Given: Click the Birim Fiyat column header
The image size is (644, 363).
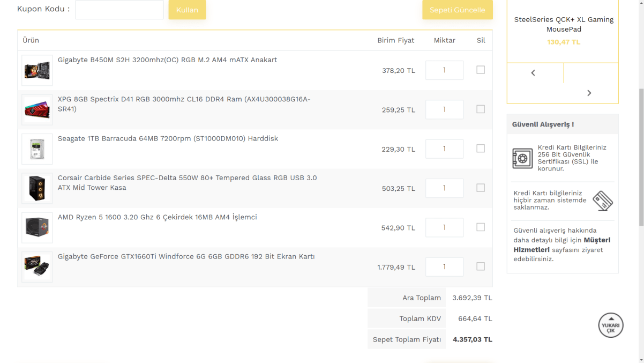Looking at the screenshot, I should tap(396, 40).
